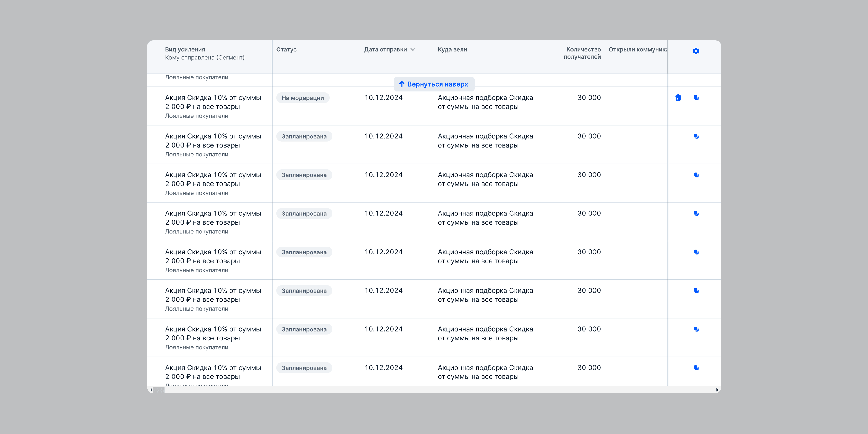Click the Количество получателей column header
The width and height of the screenshot is (868, 434).
[582, 53]
